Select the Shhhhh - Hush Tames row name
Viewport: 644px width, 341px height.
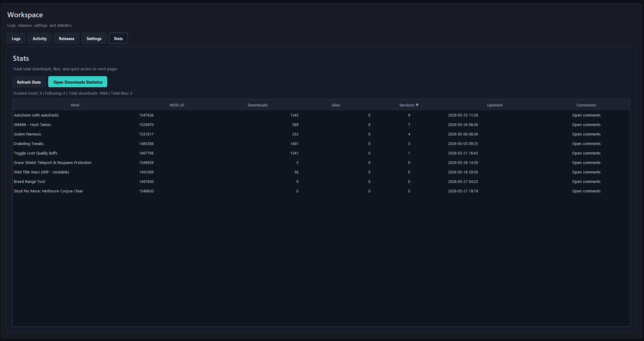(x=32, y=125)
